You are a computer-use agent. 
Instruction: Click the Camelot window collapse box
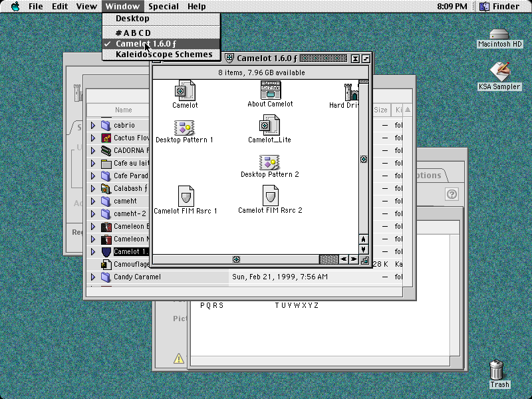click(x=366, y=59)
